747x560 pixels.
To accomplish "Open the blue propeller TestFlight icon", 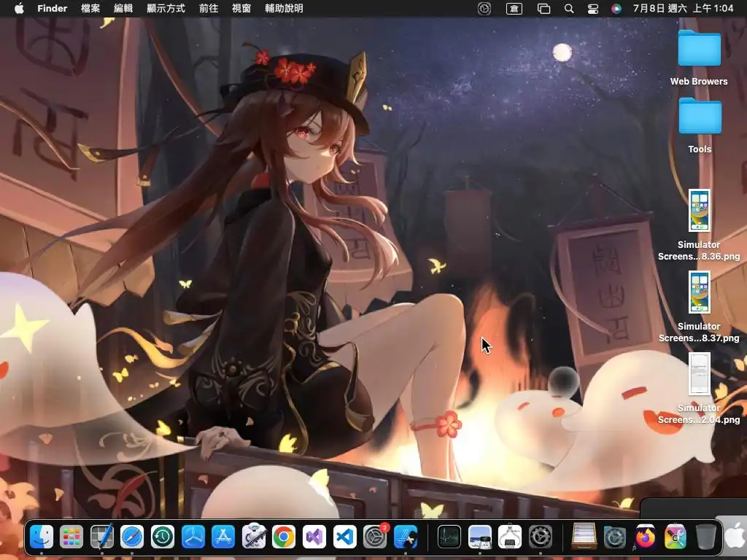I will (x=193, y=537).
